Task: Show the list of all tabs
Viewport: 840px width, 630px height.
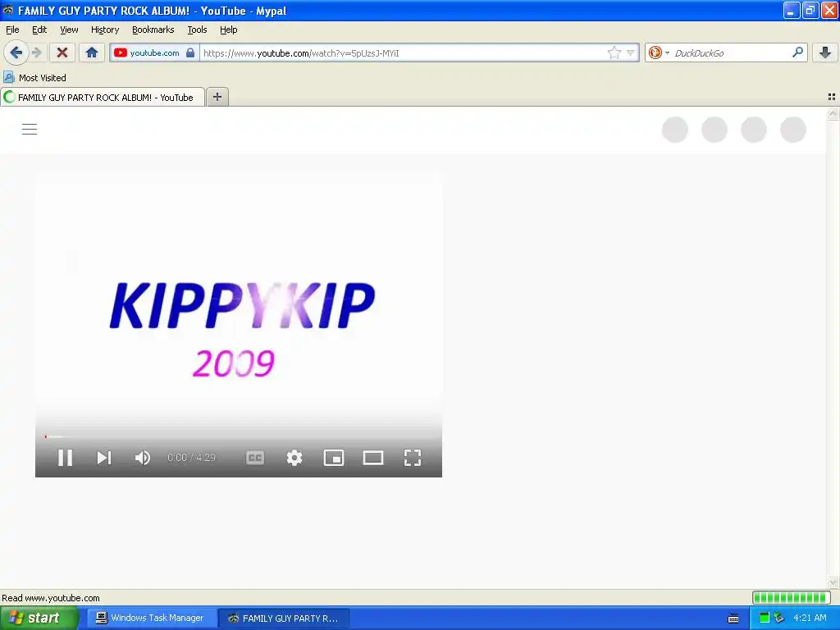Action: pyautogui.click(x=832, y=97)
